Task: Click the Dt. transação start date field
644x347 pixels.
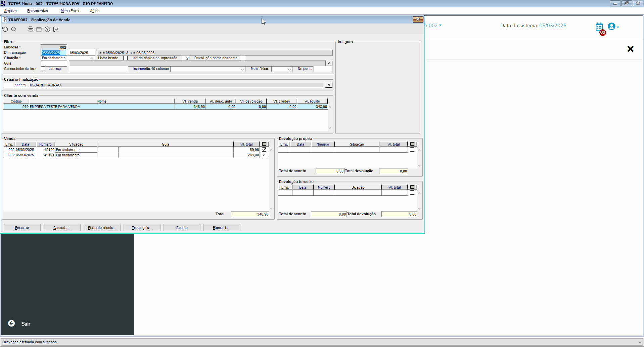Action: [54, 53]
